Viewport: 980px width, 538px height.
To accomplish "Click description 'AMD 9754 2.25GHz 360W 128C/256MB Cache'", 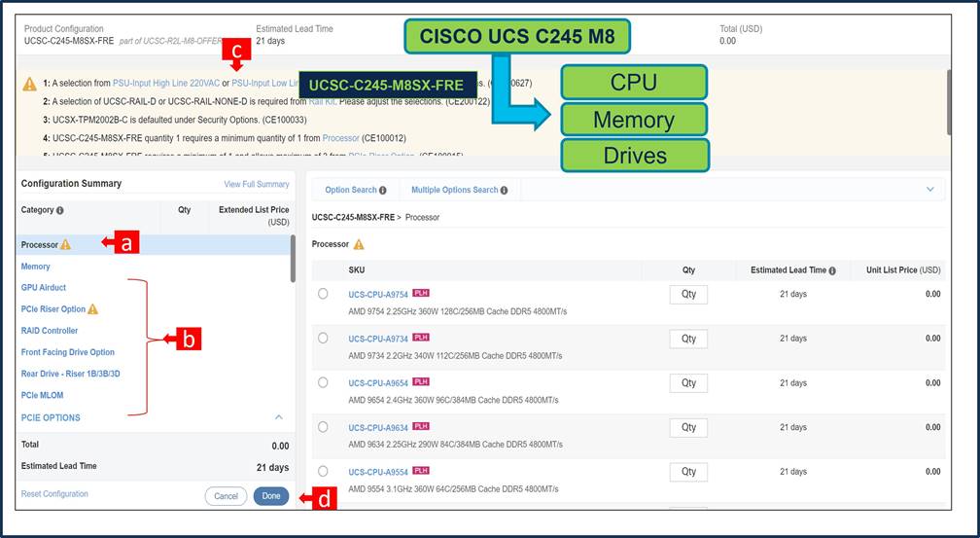I will pyautogui.click(x=458, y=311).
